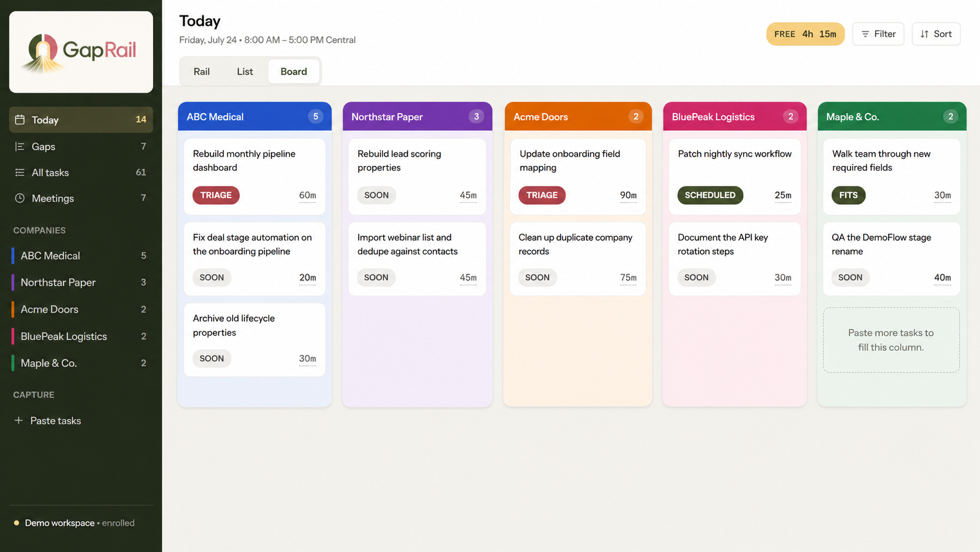Click the Maple & Co. header count badge
The height and width of the screenshot is (552, 980).
pos(951,117)
